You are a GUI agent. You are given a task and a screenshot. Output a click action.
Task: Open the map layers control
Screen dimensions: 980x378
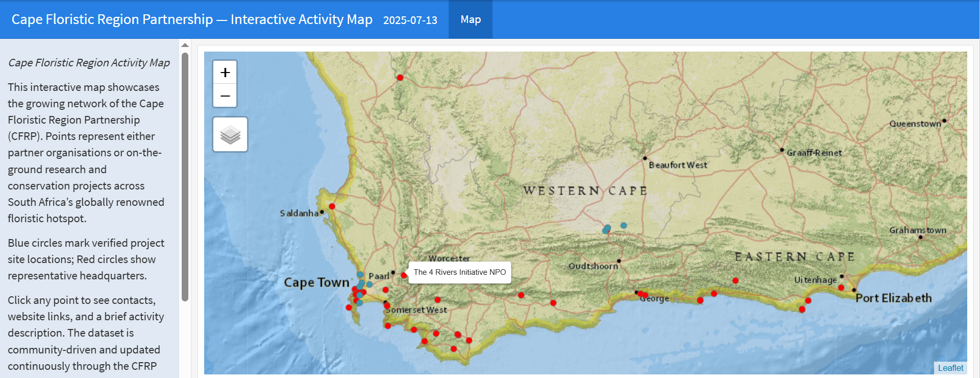coord(230,134)
